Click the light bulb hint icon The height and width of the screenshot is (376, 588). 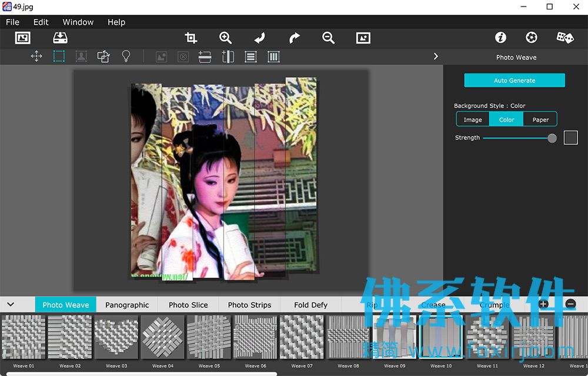point(126,56)
